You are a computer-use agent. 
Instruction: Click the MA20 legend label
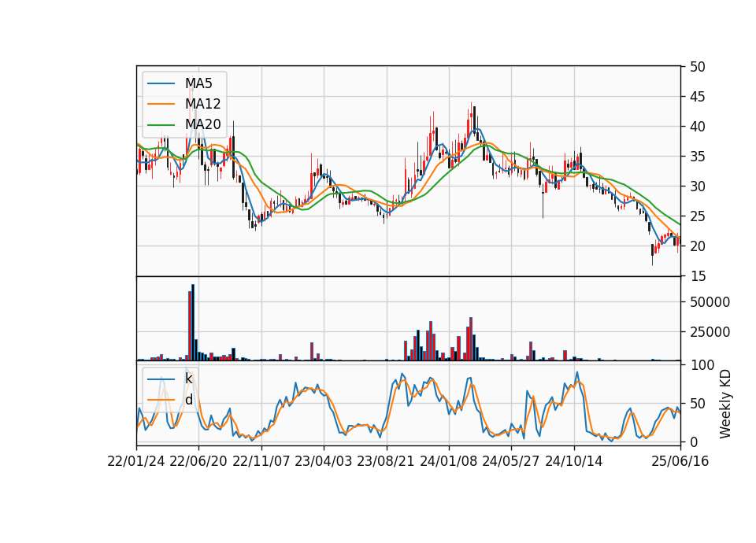(202, 124)
